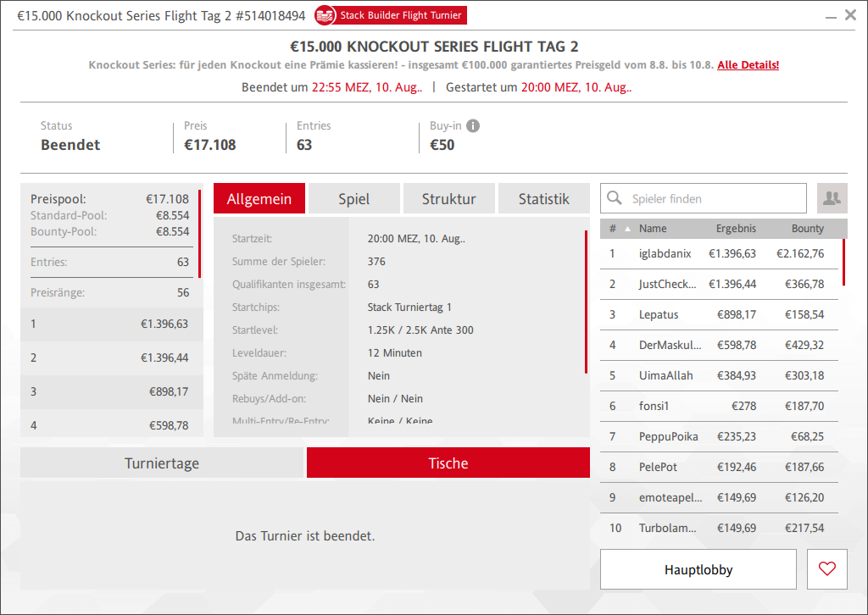Screen dimensions: 868x615
Task: Sort players by rank arrow icon
Action: click(627, 229)
